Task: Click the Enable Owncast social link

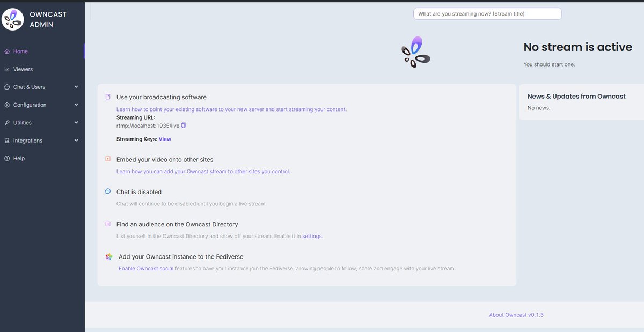Action: click(x=146, y=268)
